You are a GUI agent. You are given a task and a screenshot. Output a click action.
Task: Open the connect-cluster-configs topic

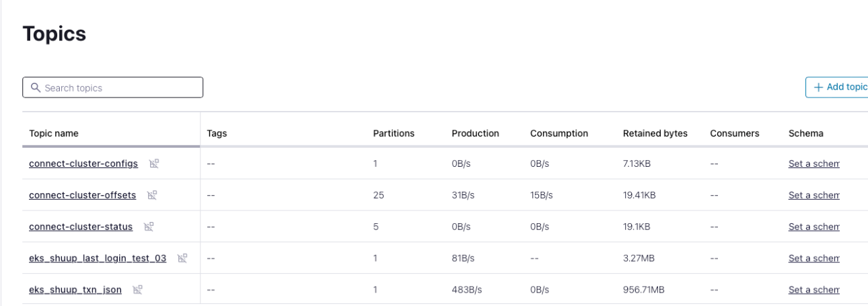tap(83, 163)
